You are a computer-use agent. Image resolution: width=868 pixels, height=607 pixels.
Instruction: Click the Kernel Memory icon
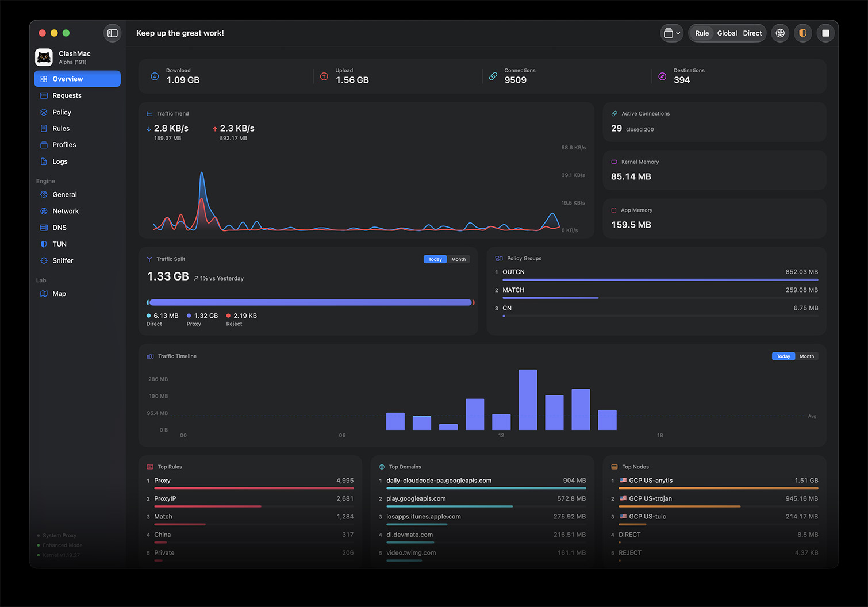click(x=614, y=162)
